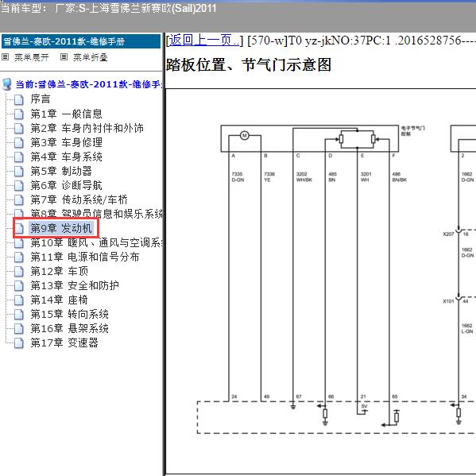Open 第14章 座椅
The image size is (476, 476).
[x=59, y=300]
